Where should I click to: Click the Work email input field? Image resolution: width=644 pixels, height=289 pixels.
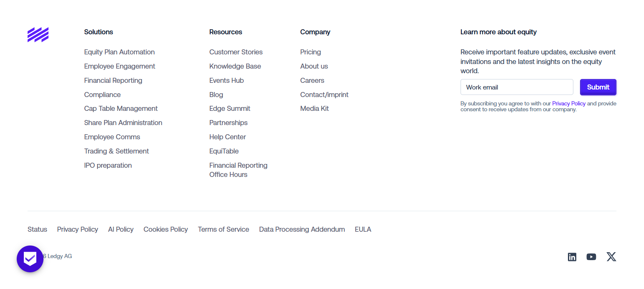coord(517,87)
